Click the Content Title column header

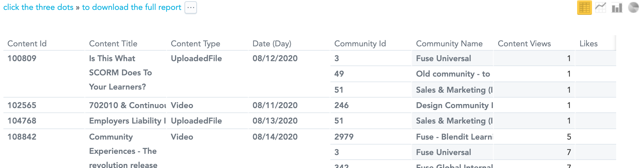[113, 44]
